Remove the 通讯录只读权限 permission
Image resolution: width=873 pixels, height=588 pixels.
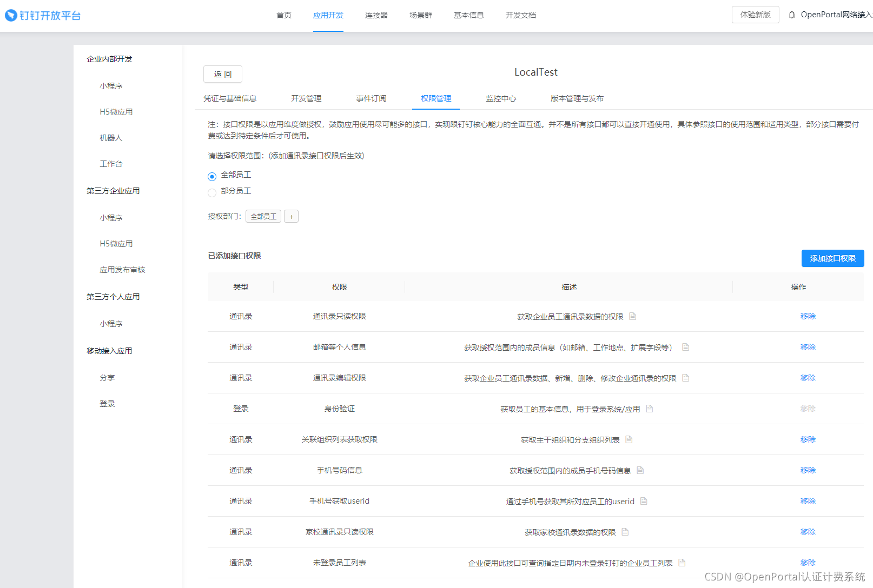coord(808,316)
